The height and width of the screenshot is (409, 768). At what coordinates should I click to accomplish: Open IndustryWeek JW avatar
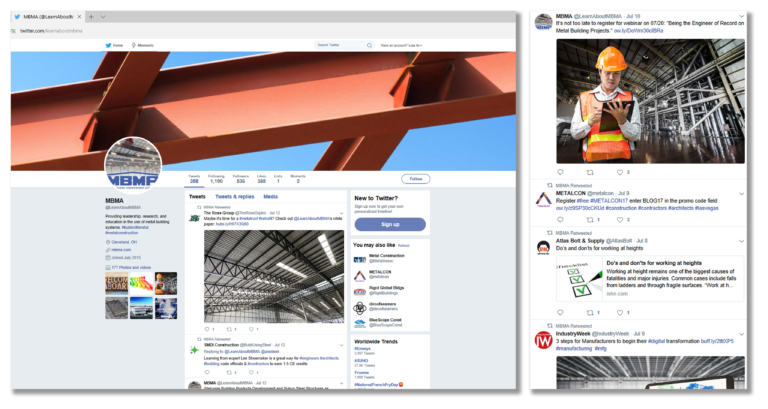tap(543, 340)
